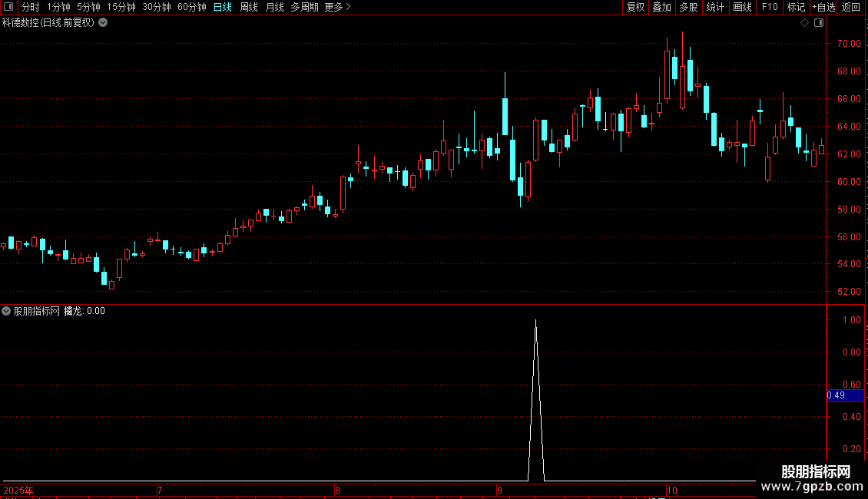The height and width of the screenshot is (499, 868).
Task: Click the 股朋指标网 indicator name
Action: click(37, 311)
